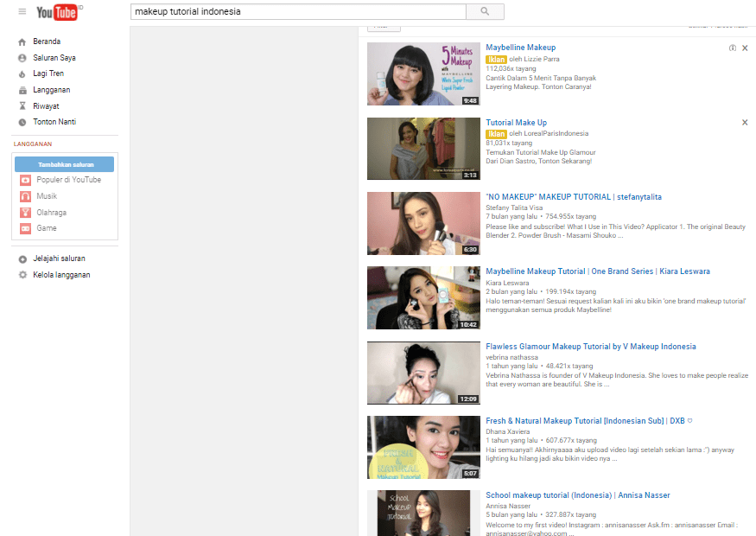The width and height of the screenshot is (756, 536).
Task: Click the search input field
Action: (298, 11)
